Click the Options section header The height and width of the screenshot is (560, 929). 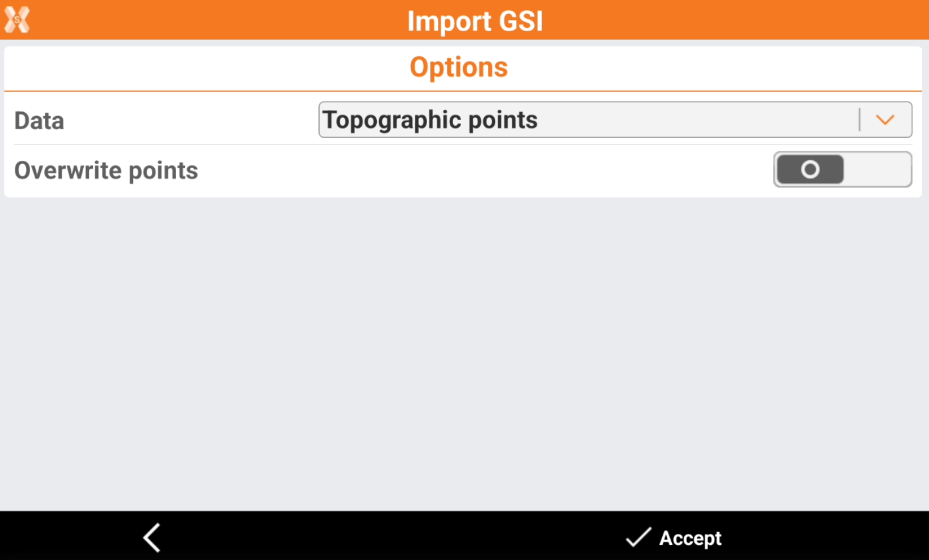(458, 67)
